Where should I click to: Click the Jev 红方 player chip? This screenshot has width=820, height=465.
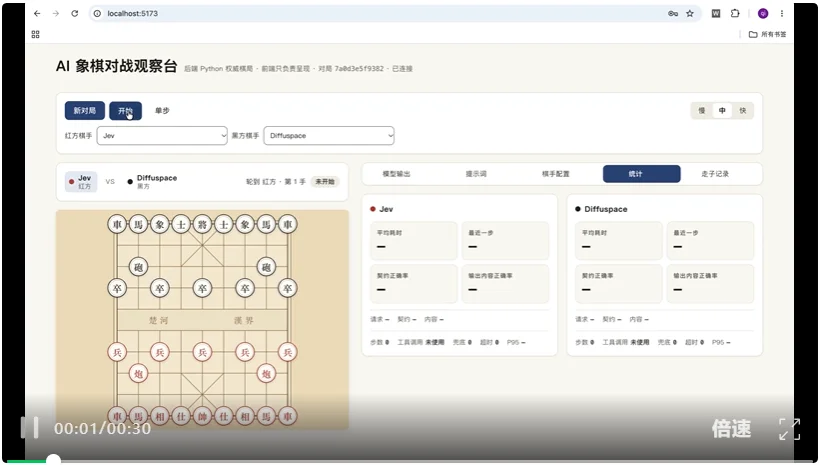pyautogui.click(x=81, y=182)
